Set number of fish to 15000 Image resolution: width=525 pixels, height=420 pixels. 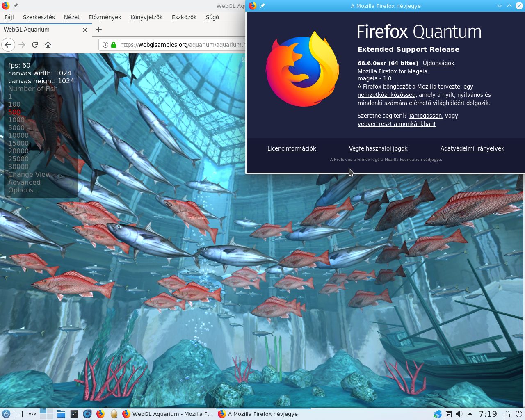18,143
